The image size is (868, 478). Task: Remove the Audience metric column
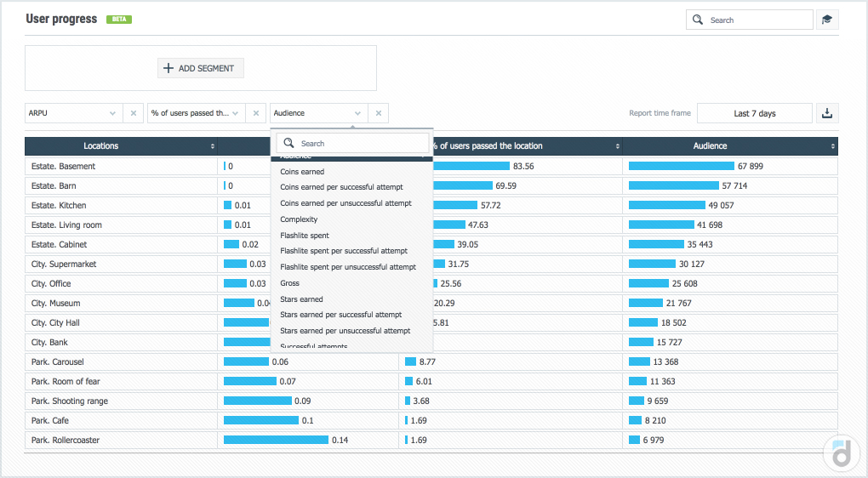[379, 113]
